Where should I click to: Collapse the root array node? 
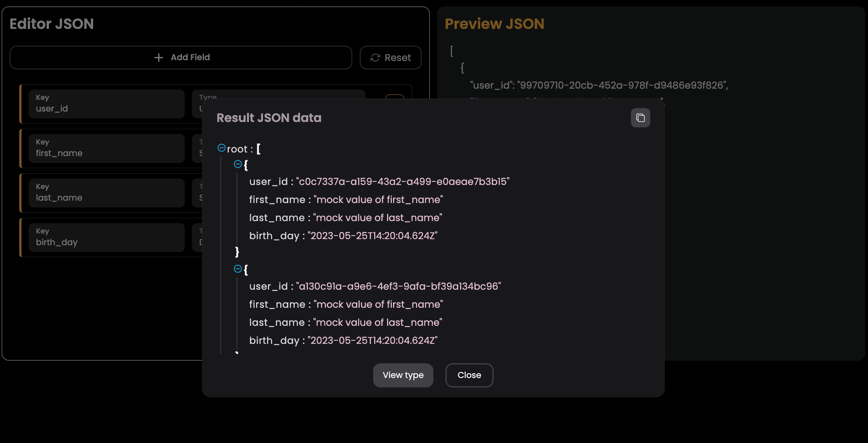click(x=221, y=148)
